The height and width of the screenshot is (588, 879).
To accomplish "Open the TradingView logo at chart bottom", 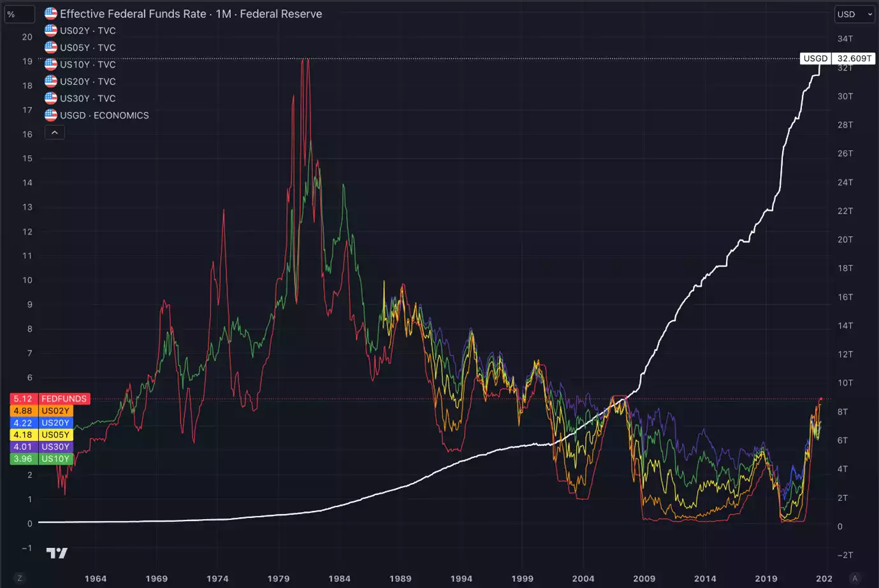I will point(57,553).
